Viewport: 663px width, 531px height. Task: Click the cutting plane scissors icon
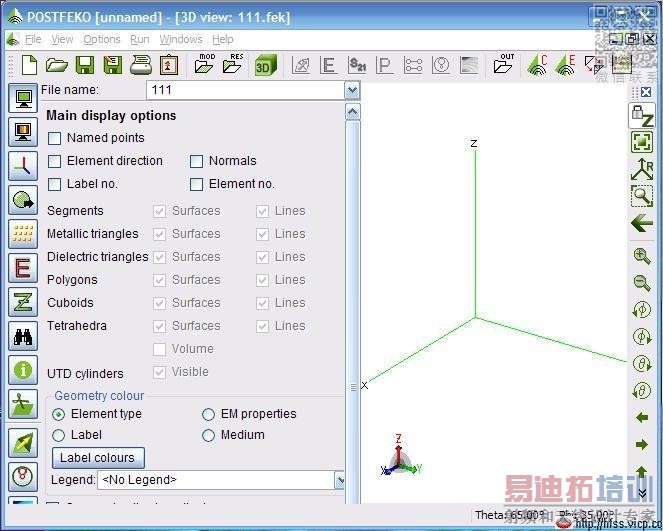click(23, 404)
